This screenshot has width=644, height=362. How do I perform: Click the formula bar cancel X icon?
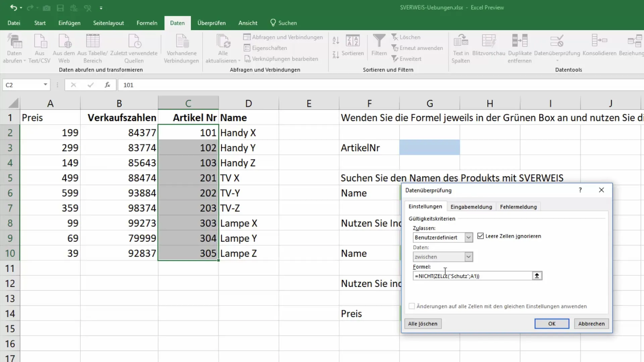pos(73,85)
